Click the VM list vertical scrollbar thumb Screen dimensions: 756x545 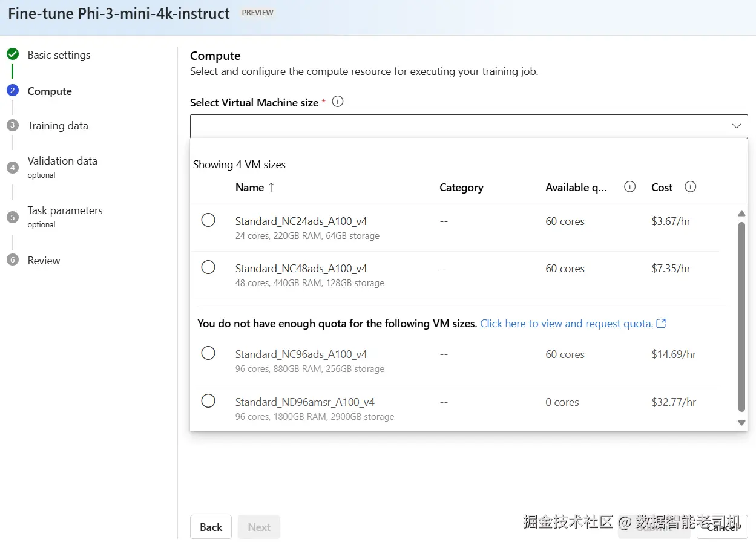pyautogui.click(x=741, y=316)
